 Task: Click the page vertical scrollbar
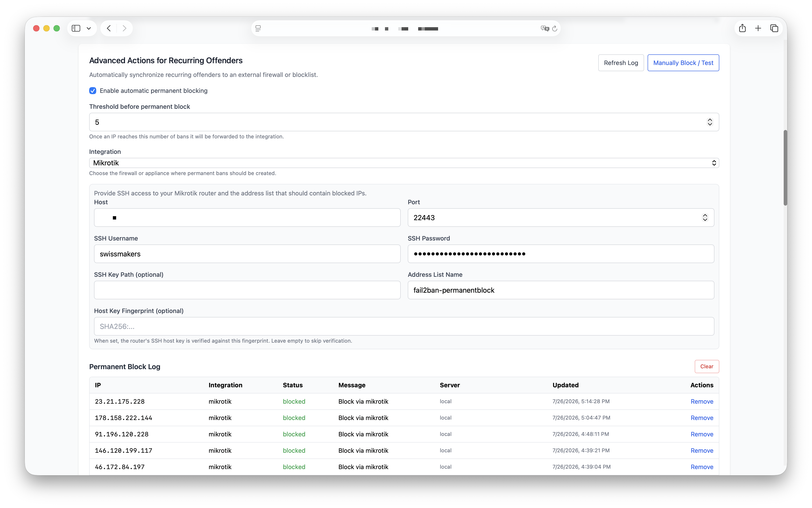point(785,168)
